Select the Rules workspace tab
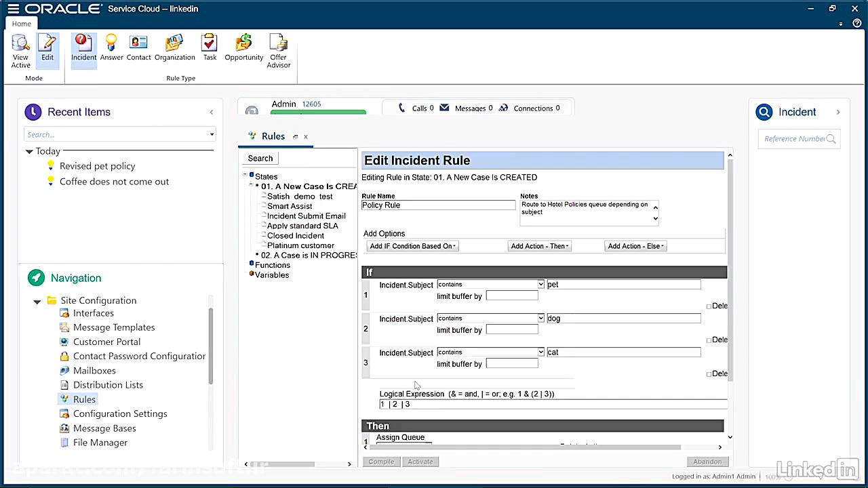The width and height of the screenshot is (868, 488). pos(273,136)
